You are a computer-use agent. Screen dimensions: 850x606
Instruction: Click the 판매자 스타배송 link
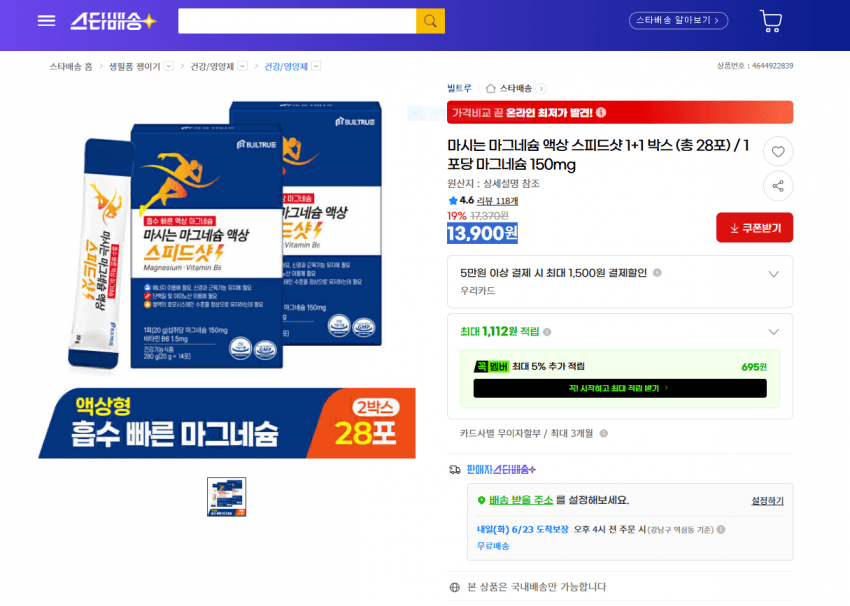(x=501, y=469)
